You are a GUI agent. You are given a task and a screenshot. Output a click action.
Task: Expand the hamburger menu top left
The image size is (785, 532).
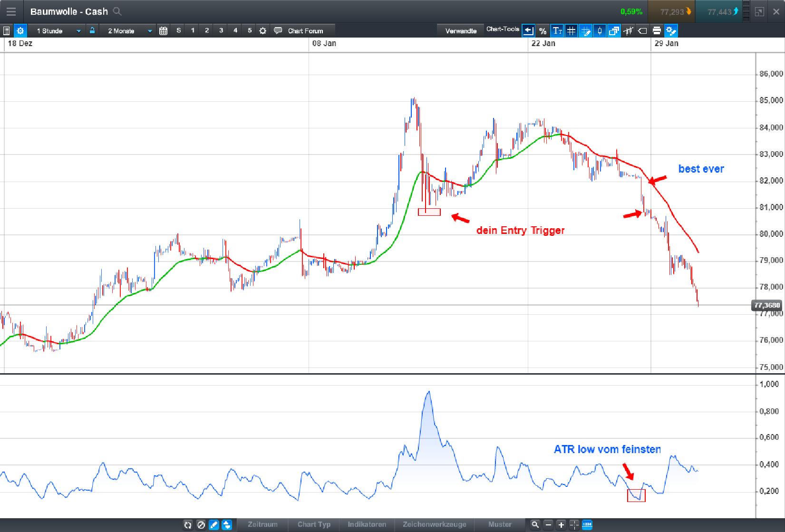click(11, 11)
